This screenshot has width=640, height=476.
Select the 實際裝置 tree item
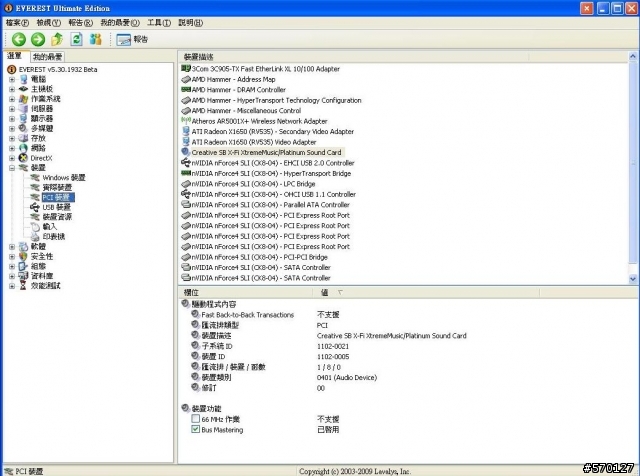coord(57,187)
